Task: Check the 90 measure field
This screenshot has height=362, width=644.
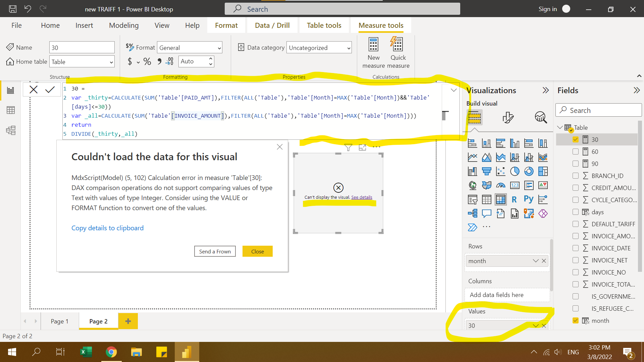Action: point(576,164)
